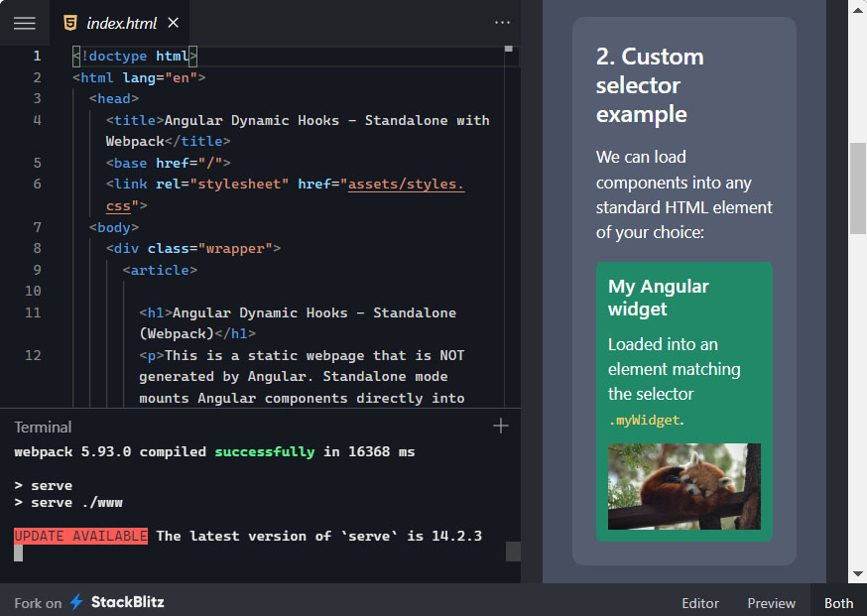Open the assets/styles.css link in code

[406, 185]
